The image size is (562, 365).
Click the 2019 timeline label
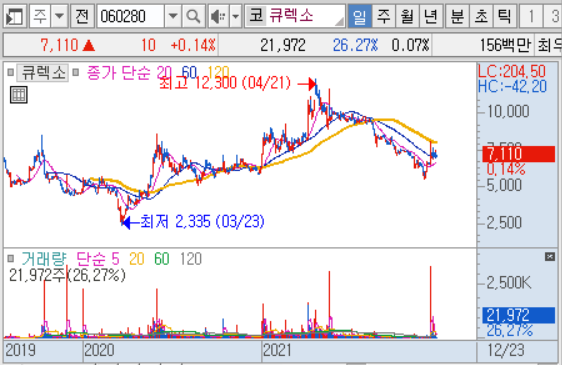pos(20,350)
